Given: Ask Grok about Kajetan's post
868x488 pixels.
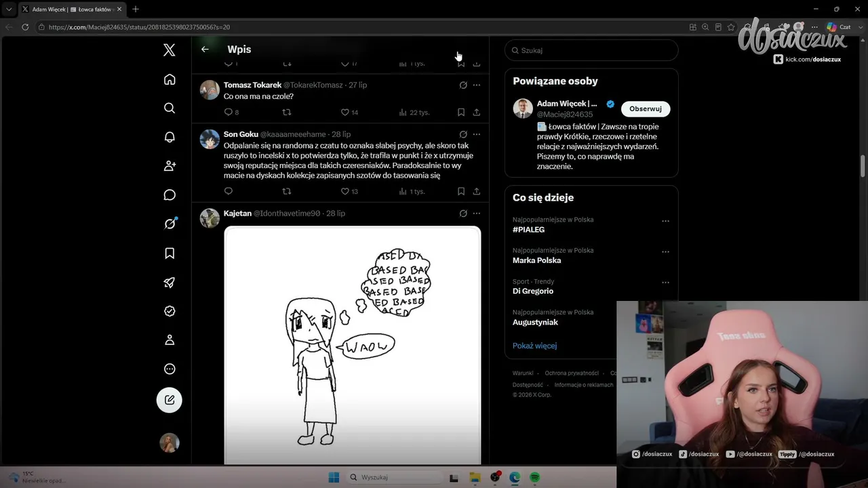Looking at the screenshot, I should point(463,213).
